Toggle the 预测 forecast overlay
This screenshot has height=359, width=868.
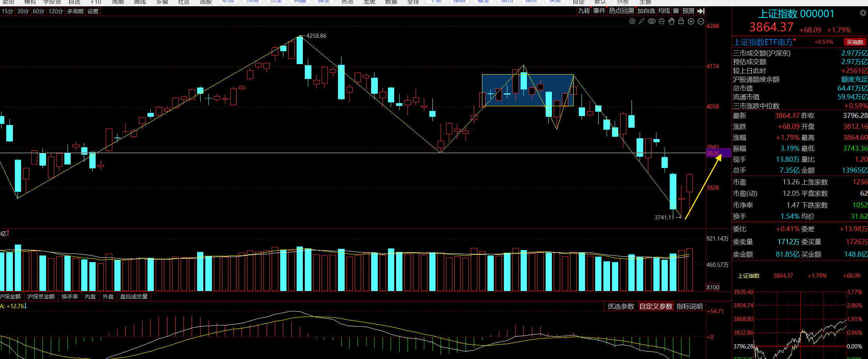[688, 11]
